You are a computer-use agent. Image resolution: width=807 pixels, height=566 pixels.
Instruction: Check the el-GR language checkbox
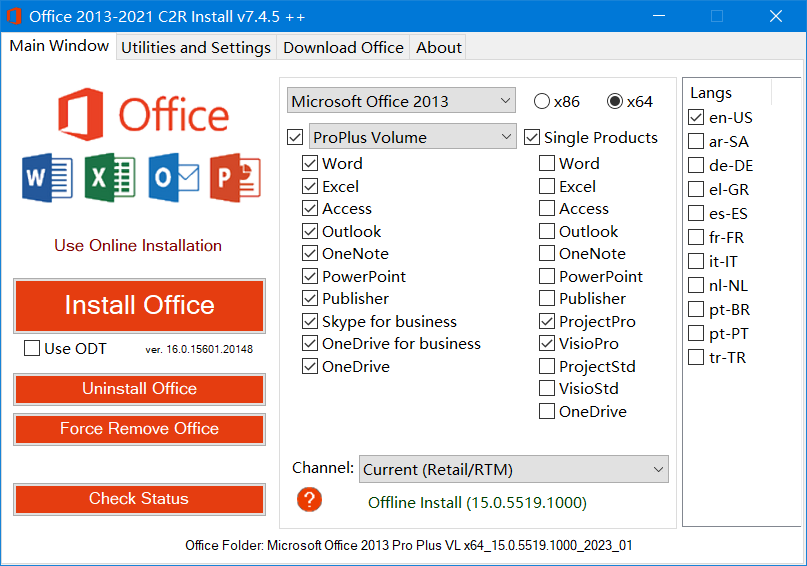point(696,189)
